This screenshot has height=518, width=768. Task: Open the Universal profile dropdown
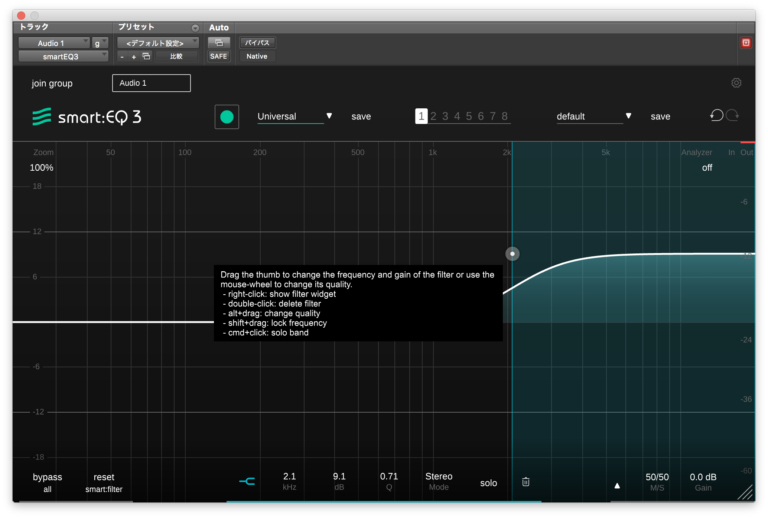click(295, 117)
